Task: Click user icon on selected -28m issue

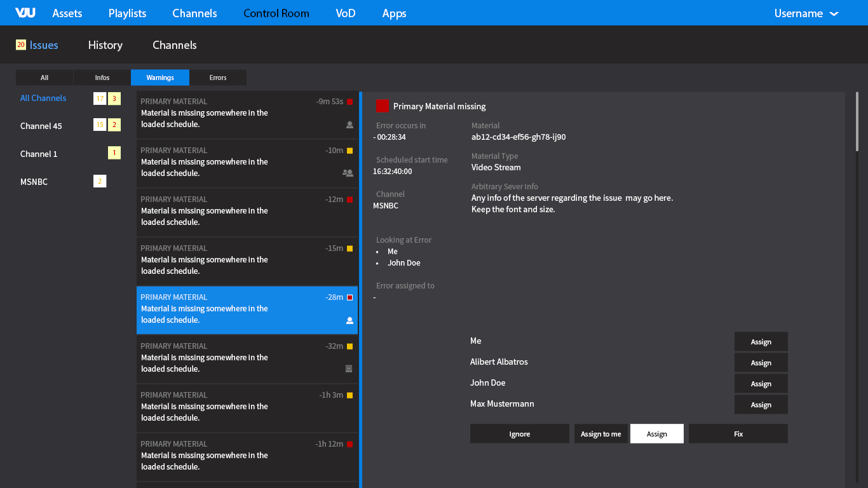Action: pos(349,321)
